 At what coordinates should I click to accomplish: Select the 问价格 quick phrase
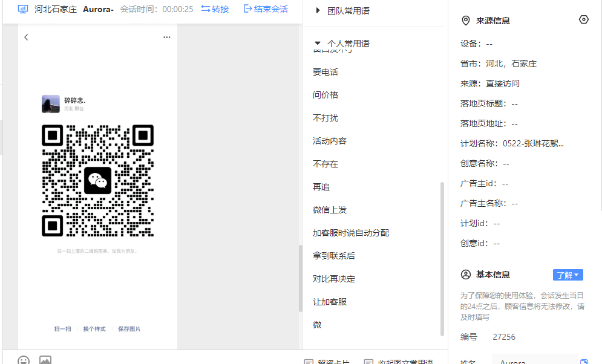click(326, 95)
